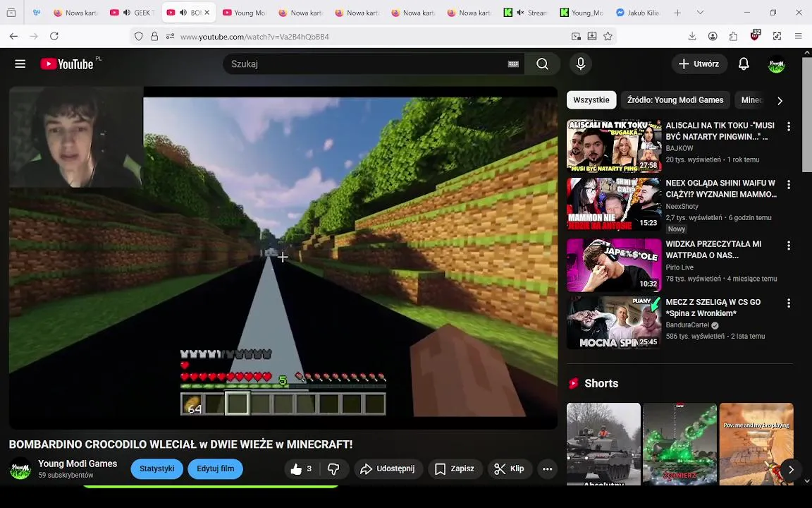The height and width of the screenshot is (508, 812).
Task: Bookmark this page with star icon
Action: [608, 36]
